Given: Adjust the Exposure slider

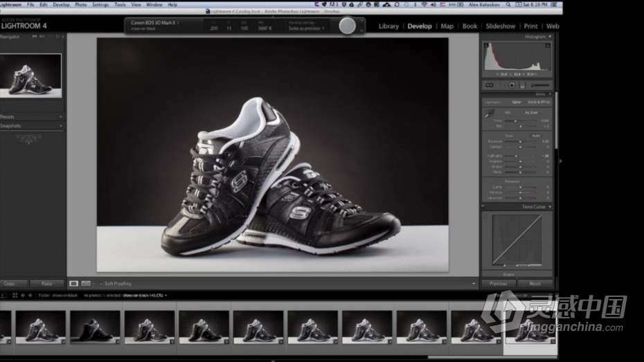Looking at the screenshot, I should pos(520,142).
